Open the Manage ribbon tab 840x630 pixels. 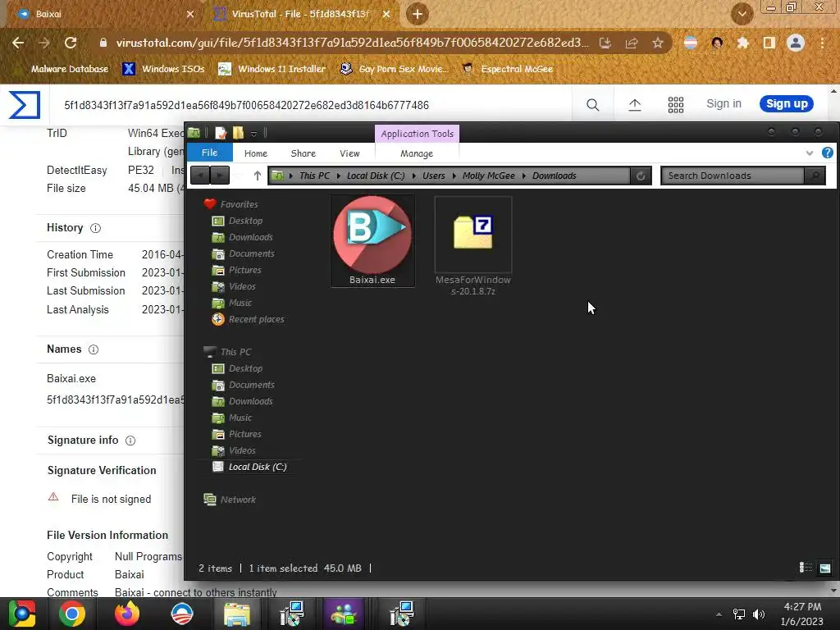point(416,153)
